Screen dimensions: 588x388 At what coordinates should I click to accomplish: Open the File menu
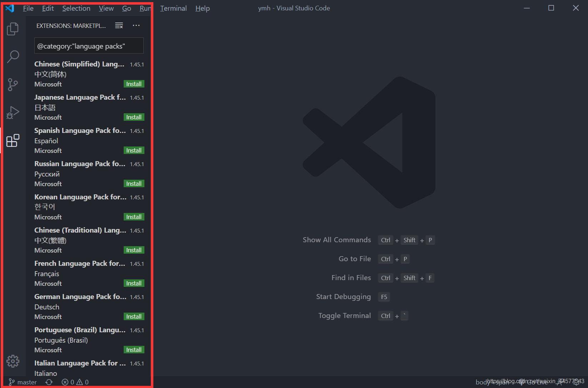pyautogui.click(x=28, y=8)
